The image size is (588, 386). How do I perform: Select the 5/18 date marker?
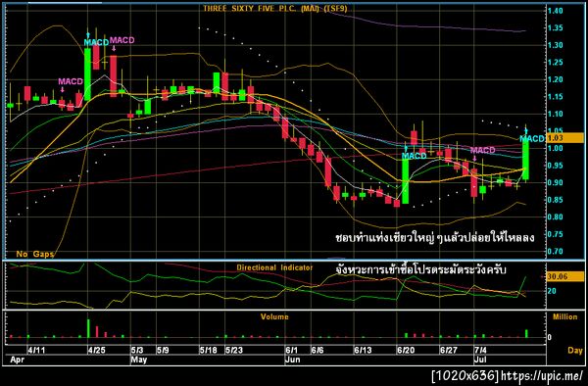click(209, 351)
